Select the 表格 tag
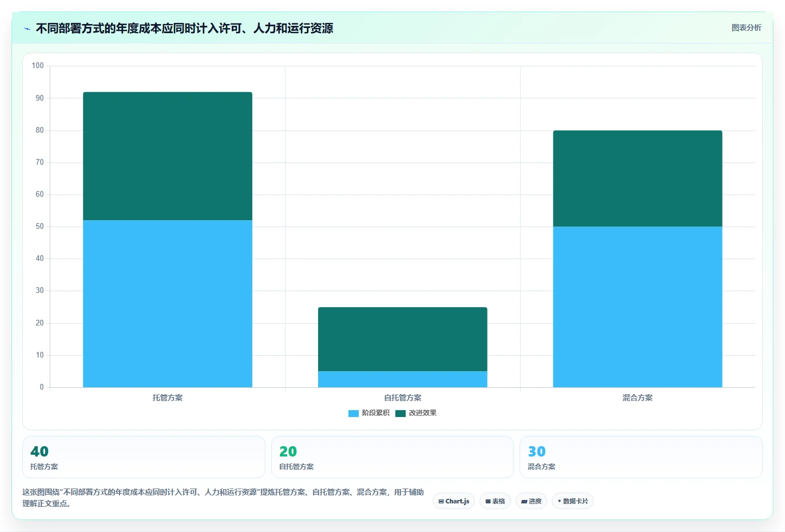785x532 pixels. click(495, 501)
